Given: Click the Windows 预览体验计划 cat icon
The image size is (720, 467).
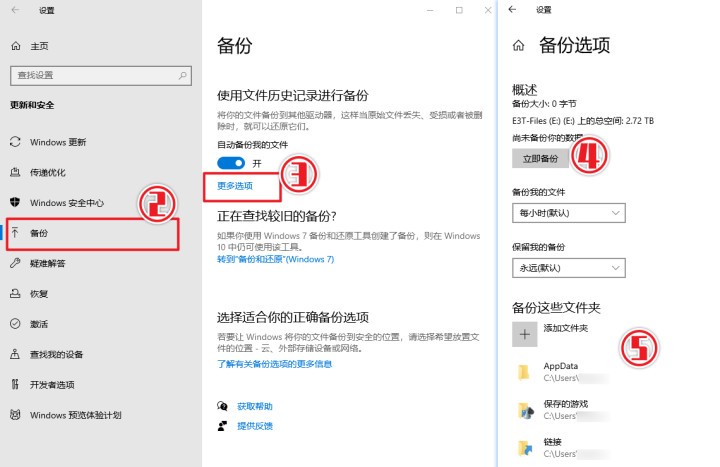Looking at the screenshot, I should click(15, 415).
